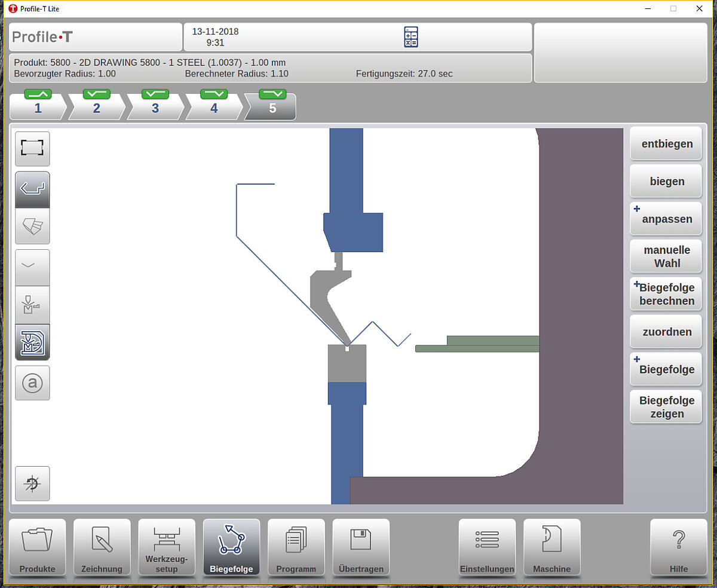The width and height of the screenshot is (717, 588).
Task: Go to Zeichnung drawing page
Action: click(x=102, y=547)
